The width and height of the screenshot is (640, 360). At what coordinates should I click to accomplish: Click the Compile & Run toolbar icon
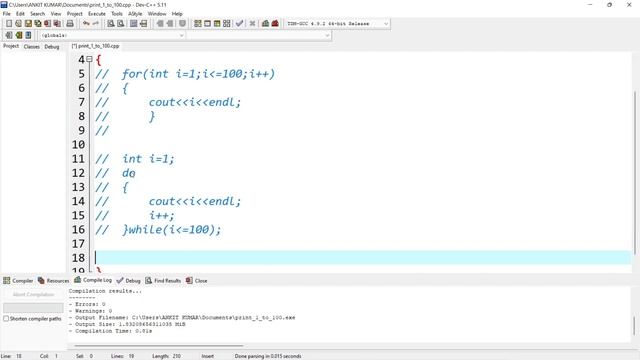pos(217,24)
